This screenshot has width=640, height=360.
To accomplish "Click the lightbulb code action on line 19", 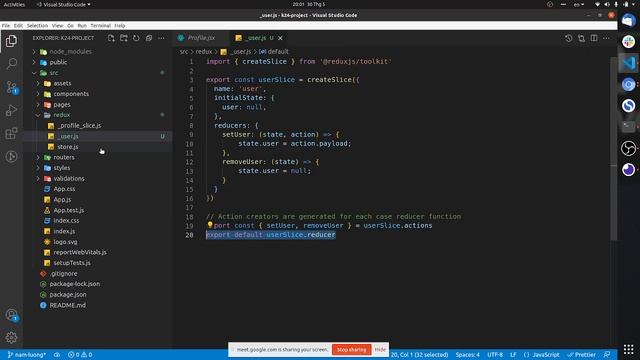I will (210, 224).
